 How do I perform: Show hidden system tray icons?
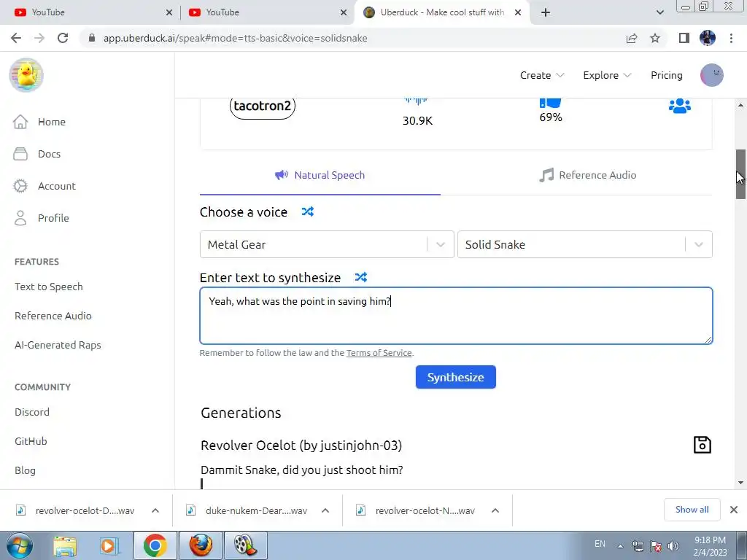[x=620, y=546]
